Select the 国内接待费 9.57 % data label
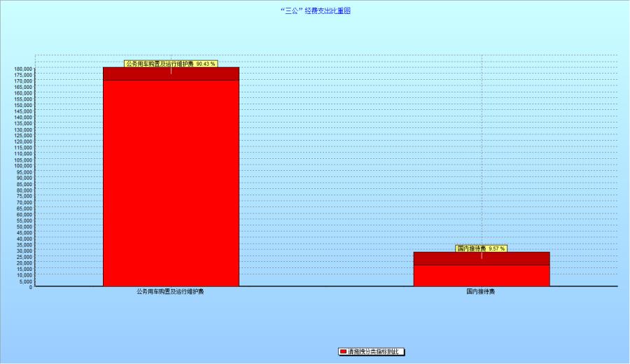The width and height of the screenshot is (630, 364). coord(481,248)
